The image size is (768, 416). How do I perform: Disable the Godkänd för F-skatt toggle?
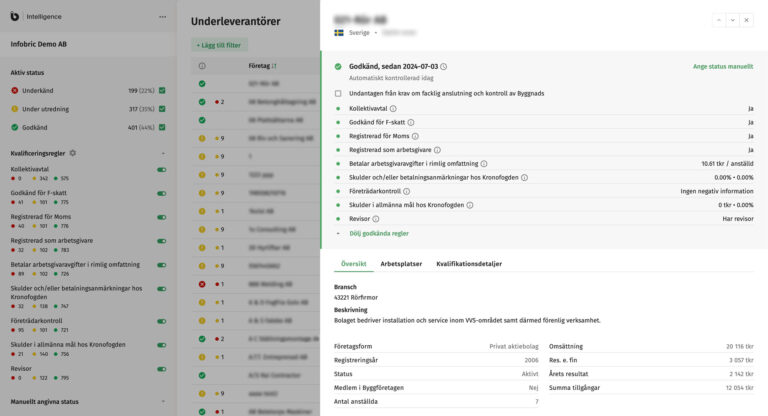pyautogui.click(x=162, y=193)
